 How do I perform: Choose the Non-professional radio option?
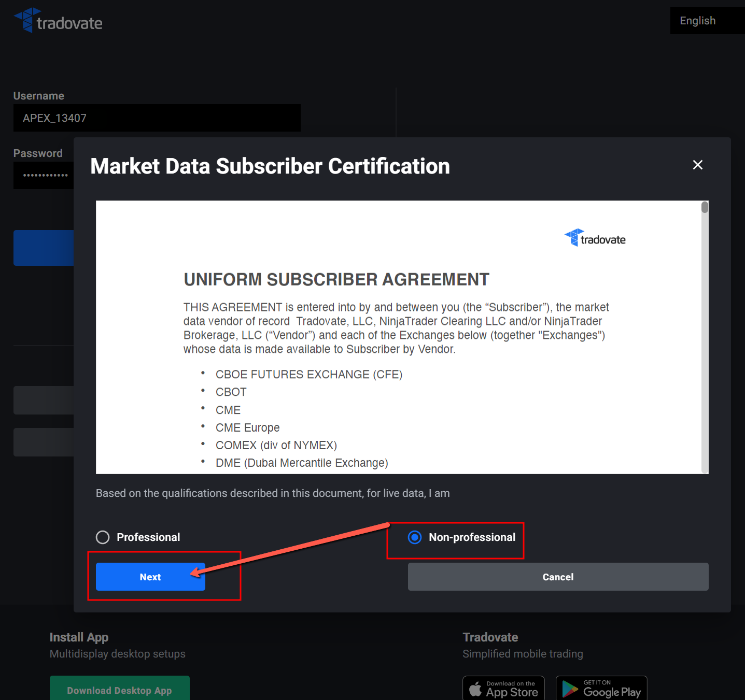click(415, 537)
